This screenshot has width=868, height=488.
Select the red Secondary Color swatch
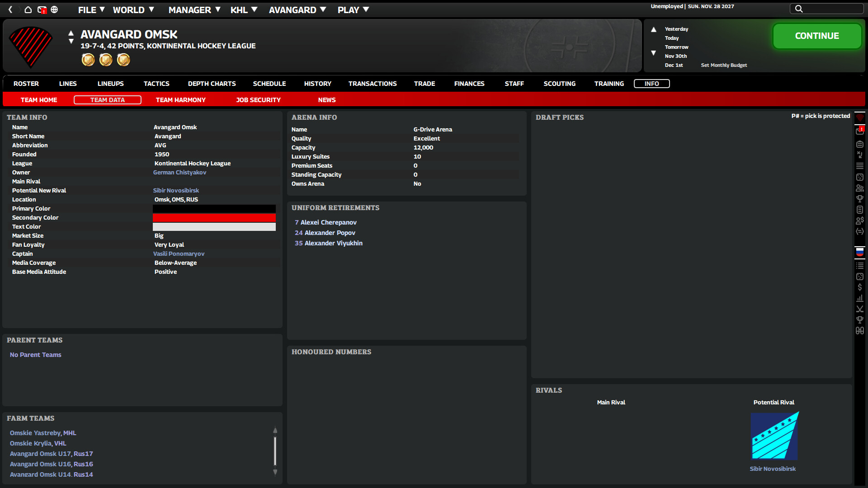[x=214, y=218]
